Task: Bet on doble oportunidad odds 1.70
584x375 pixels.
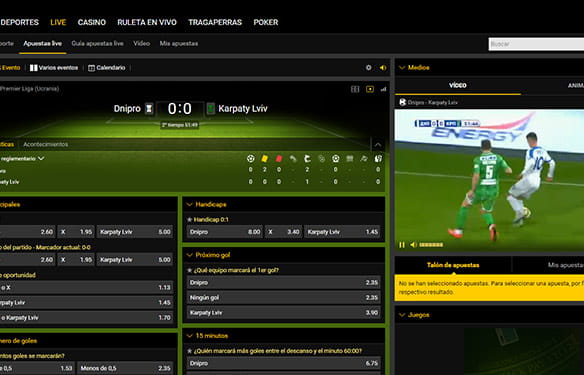Action: [86, 318]
